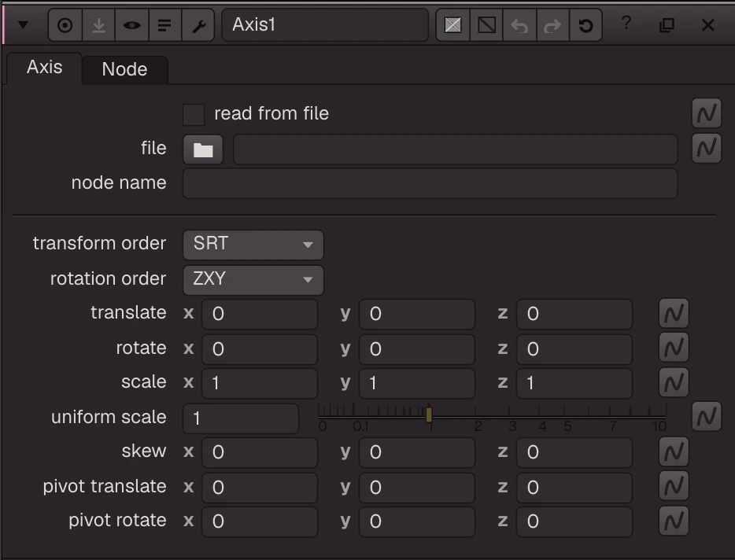Click the scale z value field

coord(574,383)
